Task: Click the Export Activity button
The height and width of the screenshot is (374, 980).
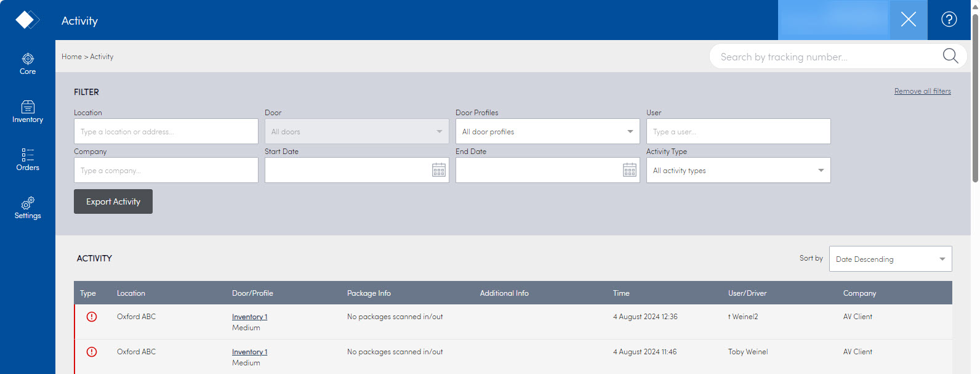Action: (x=113, y=201)
